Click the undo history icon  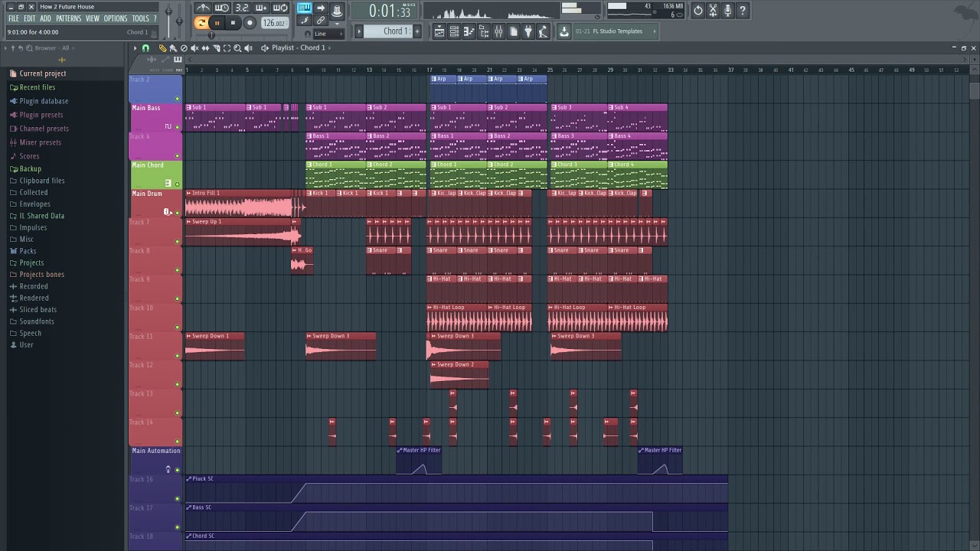tap(698, 11)
